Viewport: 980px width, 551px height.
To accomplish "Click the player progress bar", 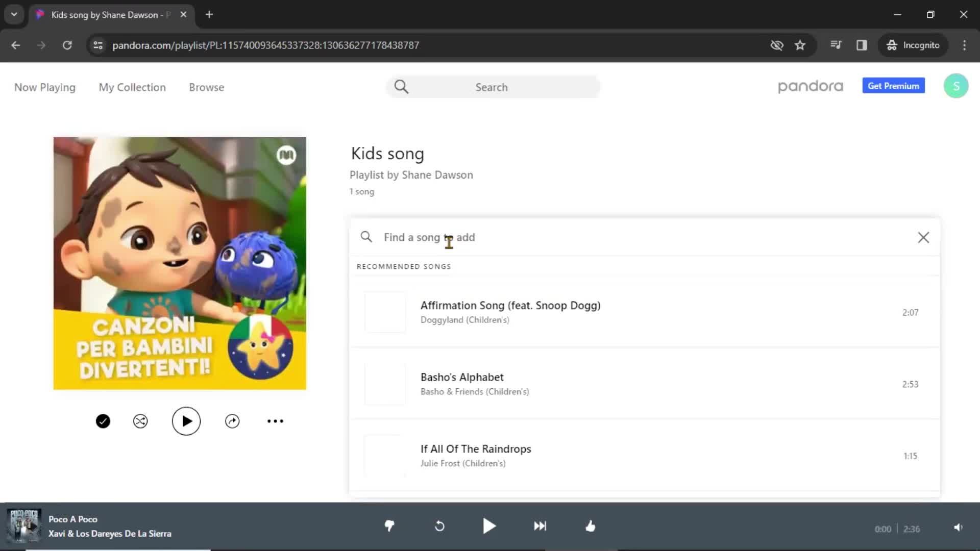I will tap(490, 550).
